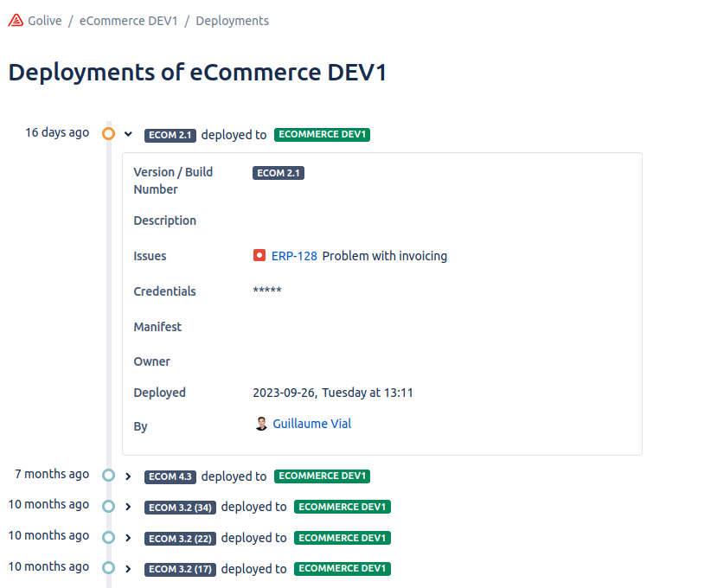The width and height of the screenshot is (717, 588).
Task: Click Guillaume Vial's avatar picture
Action: click(261, 424)
